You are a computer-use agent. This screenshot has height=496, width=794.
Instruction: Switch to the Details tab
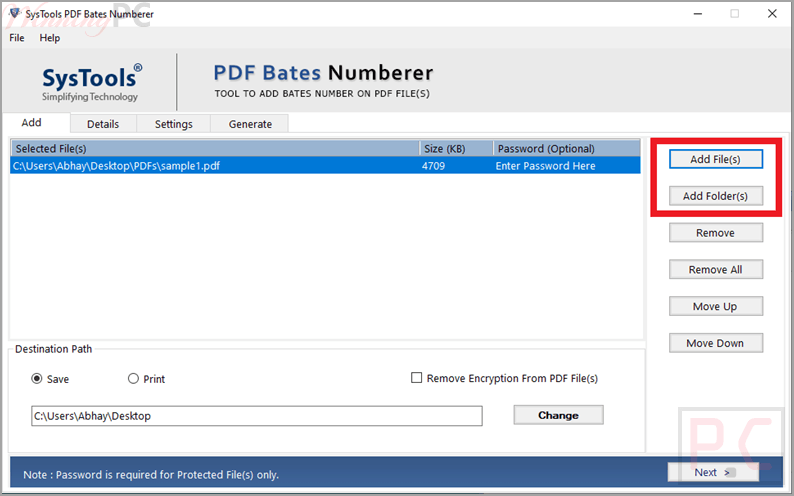103,124
